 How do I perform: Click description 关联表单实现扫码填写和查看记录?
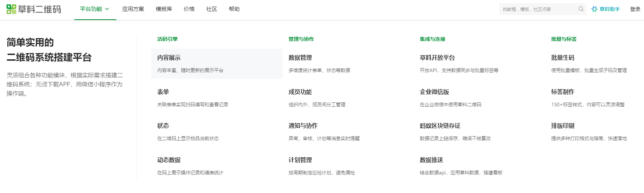click(x=193, y=105)
